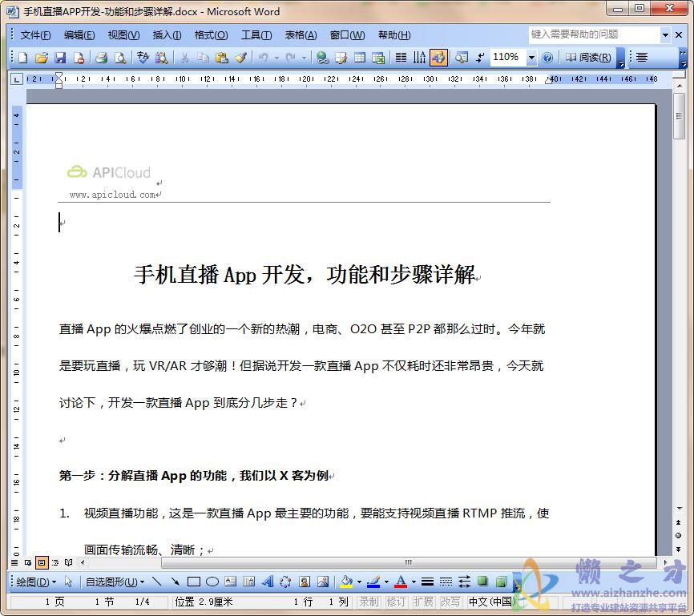
Task: Apply the red Font Color A
Action: [x=401, y=582]
